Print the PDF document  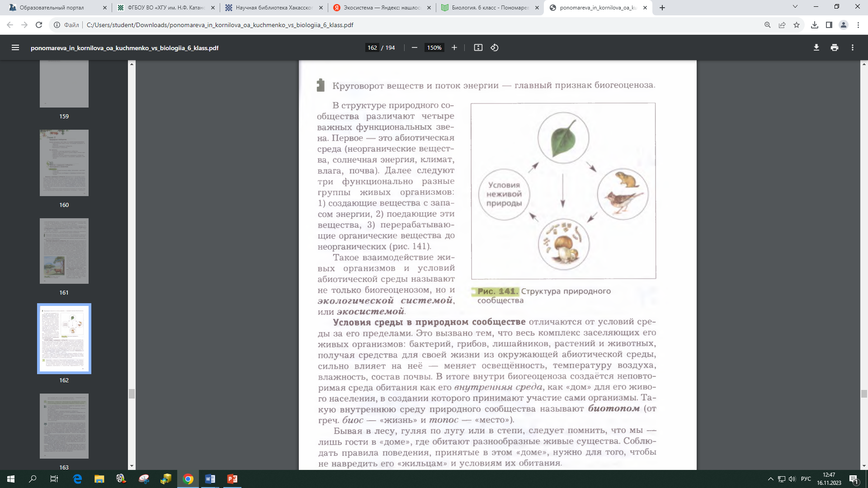835,47
